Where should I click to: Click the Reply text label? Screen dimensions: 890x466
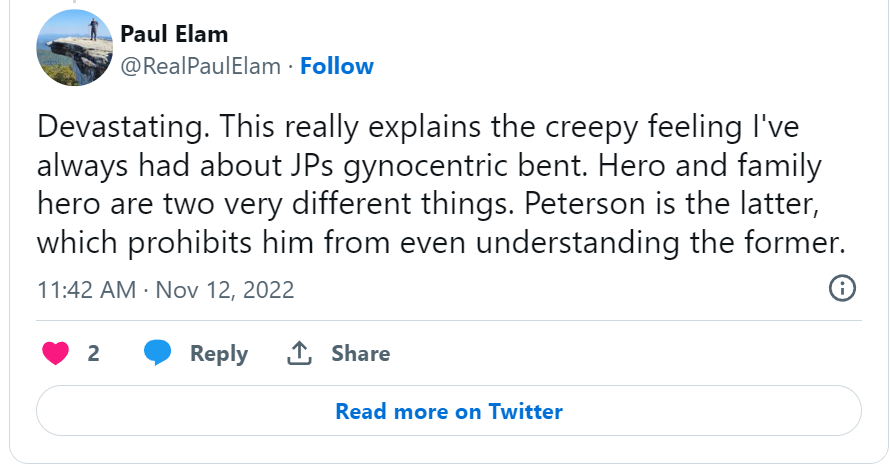[x=219, y=353]
